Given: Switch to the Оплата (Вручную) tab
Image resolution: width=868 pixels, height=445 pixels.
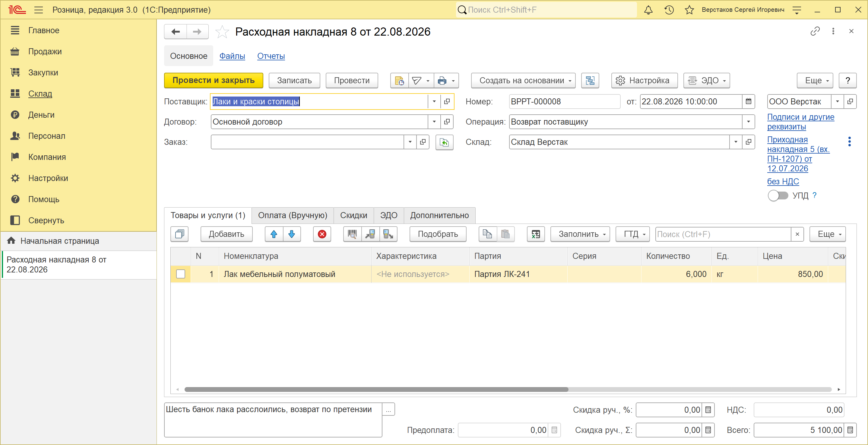Looking at the screenshot, I should pyautogui.click(x=293, y=215).
